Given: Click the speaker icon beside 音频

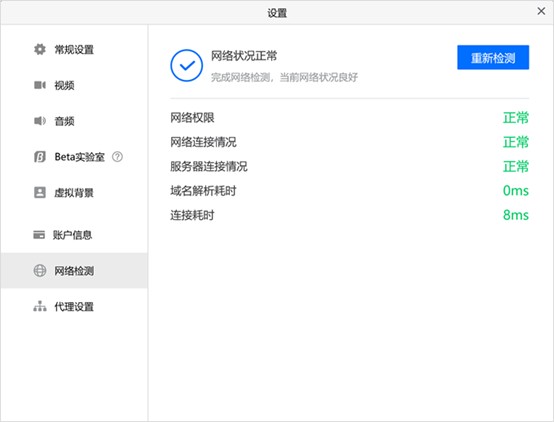Looking at the screenshot, I should (40, 121).
